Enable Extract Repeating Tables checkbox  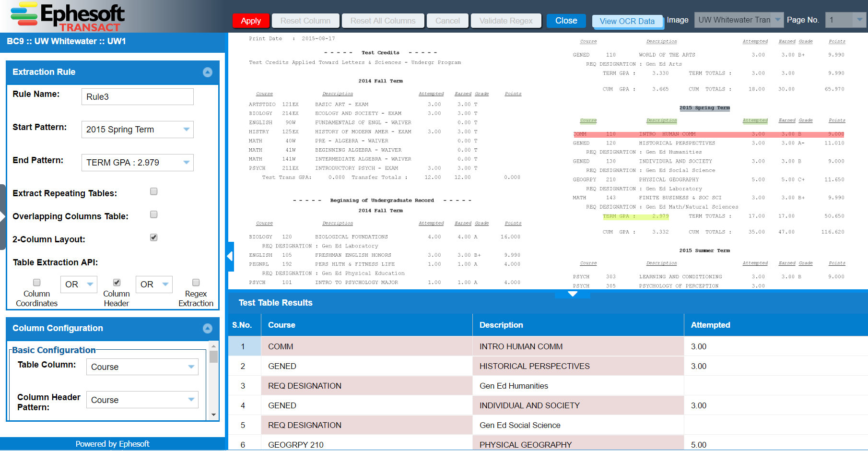pyautogui.click(x=153, y=191)
